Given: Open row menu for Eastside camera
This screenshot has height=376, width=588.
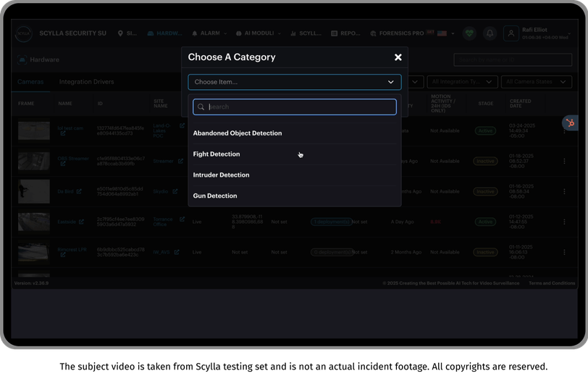Looking at the screenshot, I should pyautogui.click(x=564, y=222).
